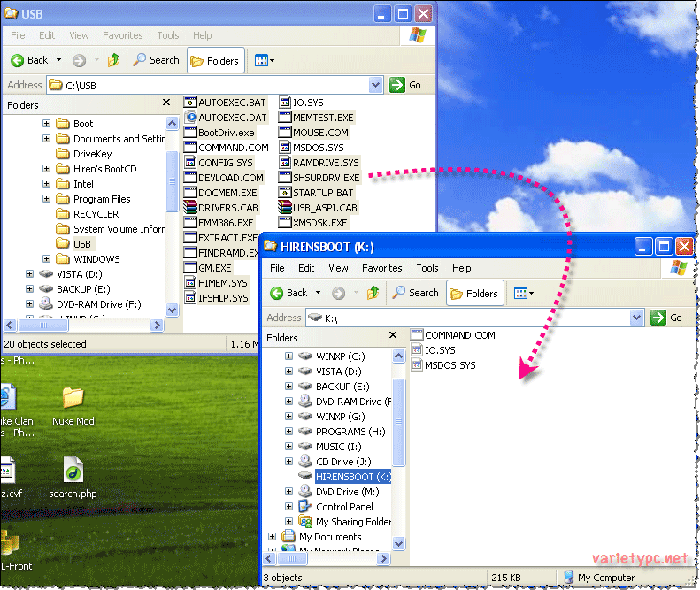Screen dimensions: 700x590
Task: Select MEMTEST.EXE file
Action: (316, 118)
